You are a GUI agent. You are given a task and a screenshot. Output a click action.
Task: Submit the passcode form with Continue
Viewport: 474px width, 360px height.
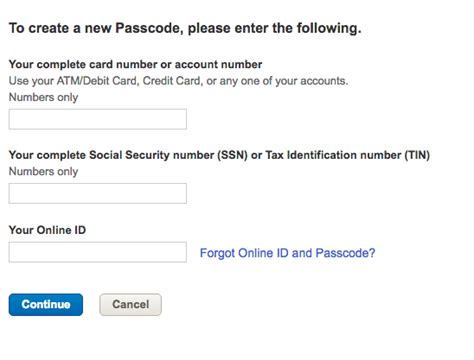click(46, 305)
